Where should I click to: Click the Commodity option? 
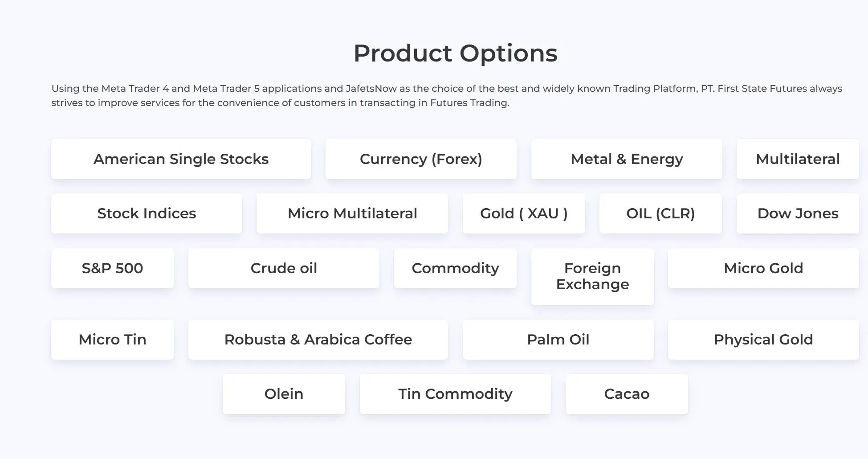455,268
